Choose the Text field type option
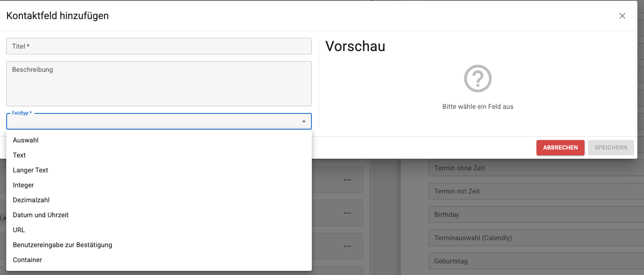644x275 pixels. point(20,155)
